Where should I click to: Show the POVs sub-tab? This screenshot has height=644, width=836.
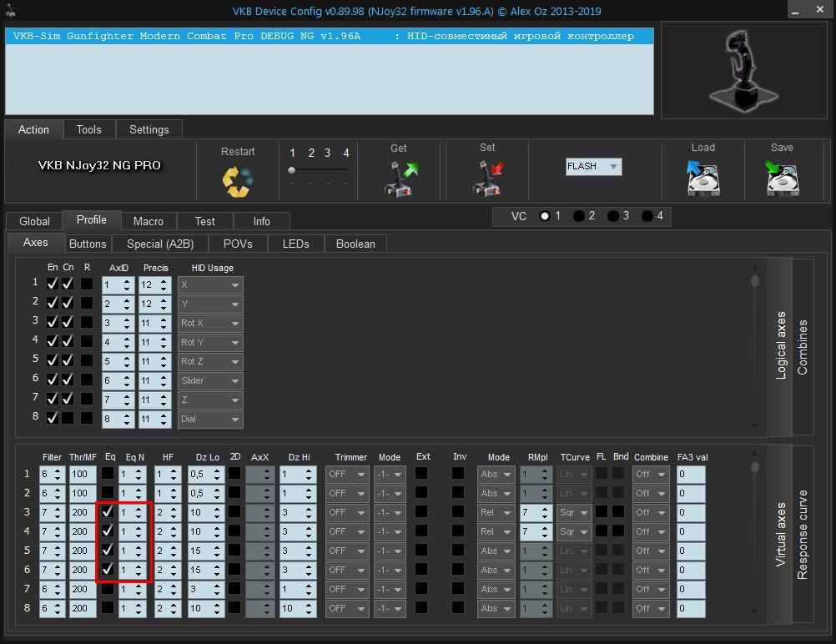pos(238,244)
